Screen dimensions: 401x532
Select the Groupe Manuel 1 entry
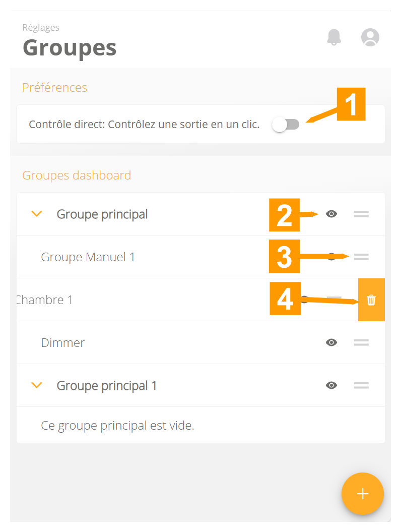(88, 257)
